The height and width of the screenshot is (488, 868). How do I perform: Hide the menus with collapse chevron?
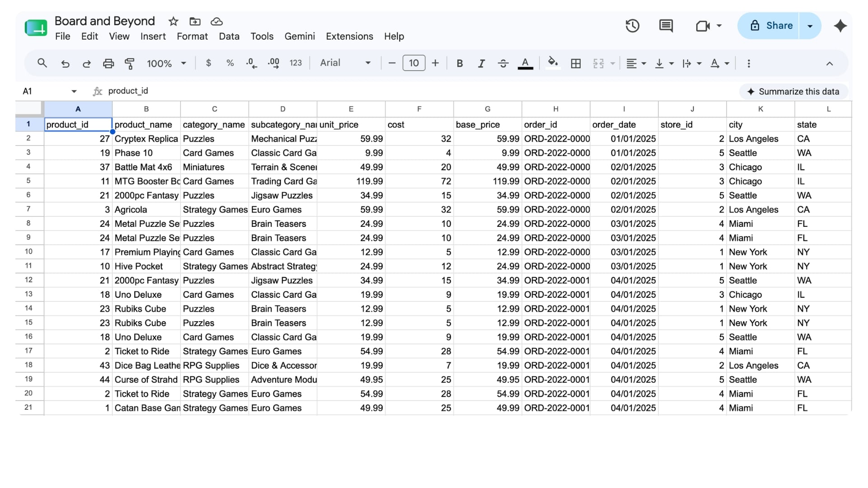point(830,64)
